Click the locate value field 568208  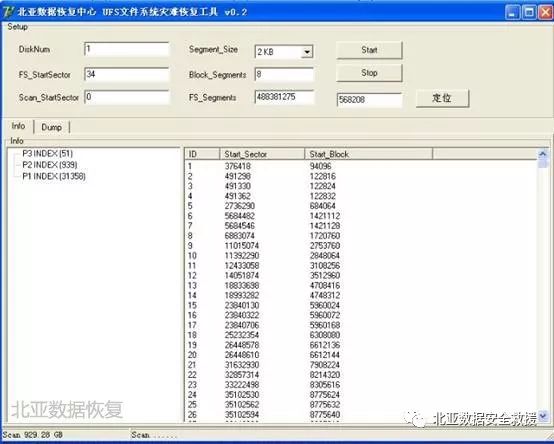click(369, 100)
